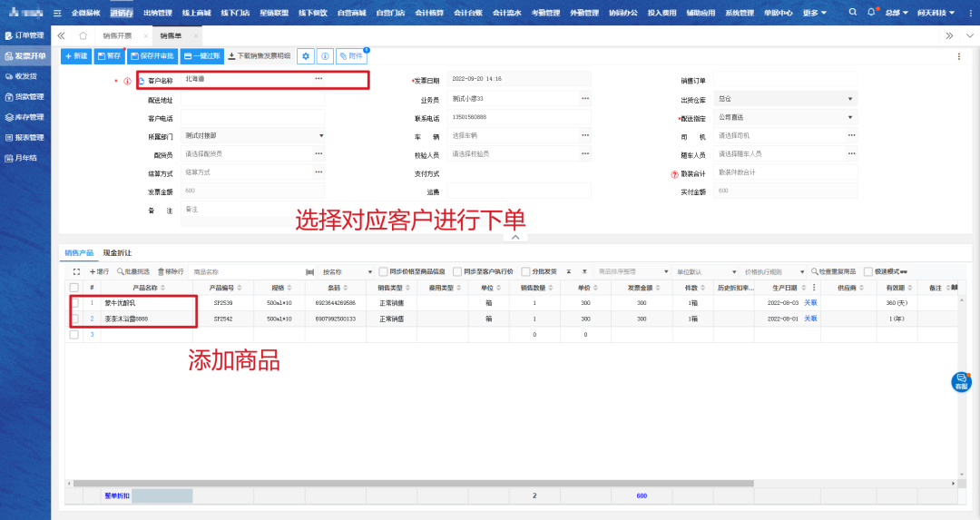Expand the 所属部门 dropdown
This screenshot has height=520, width=980.
320,136
